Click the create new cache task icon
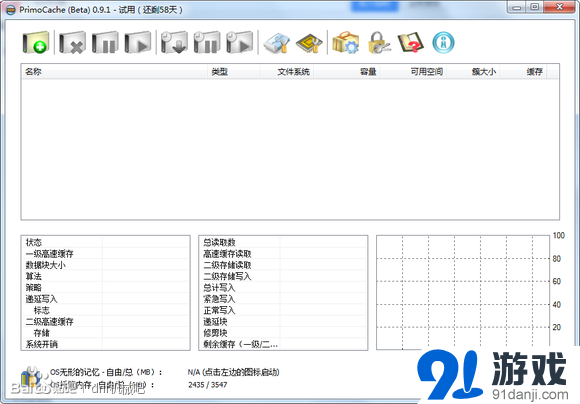This screenshot has width=580, height=404. tap(36, 43)
